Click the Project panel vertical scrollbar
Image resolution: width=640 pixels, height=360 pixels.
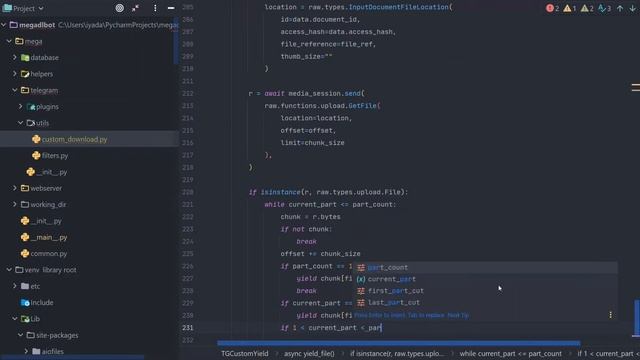pyautogui.click(x=176, y=41)
